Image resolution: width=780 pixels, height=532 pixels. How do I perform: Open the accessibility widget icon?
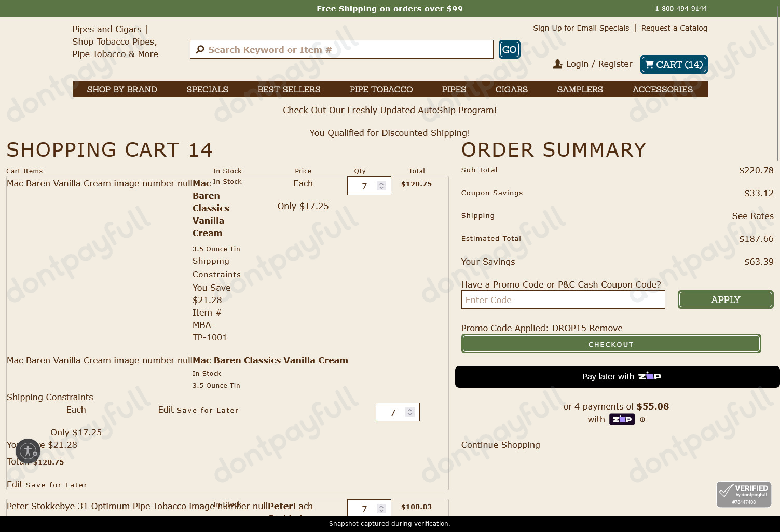point(28,451)
